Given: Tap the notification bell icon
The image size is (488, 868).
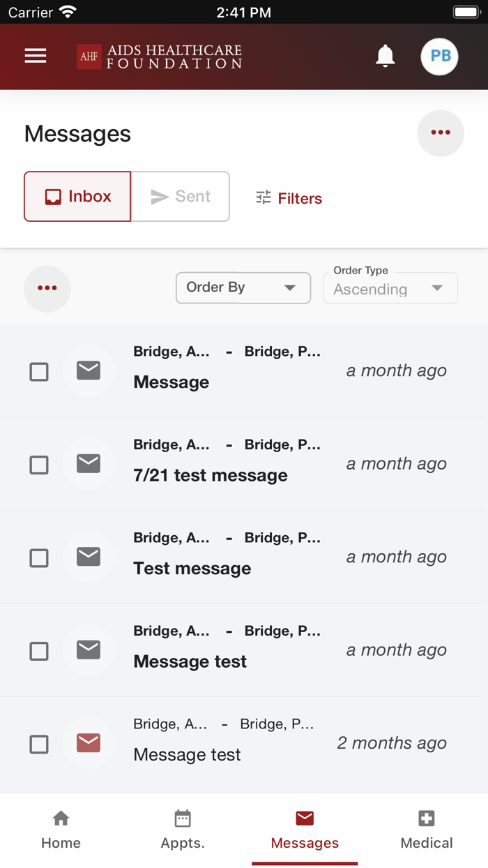Looking at the screenshot, I should tap(385, 57).
